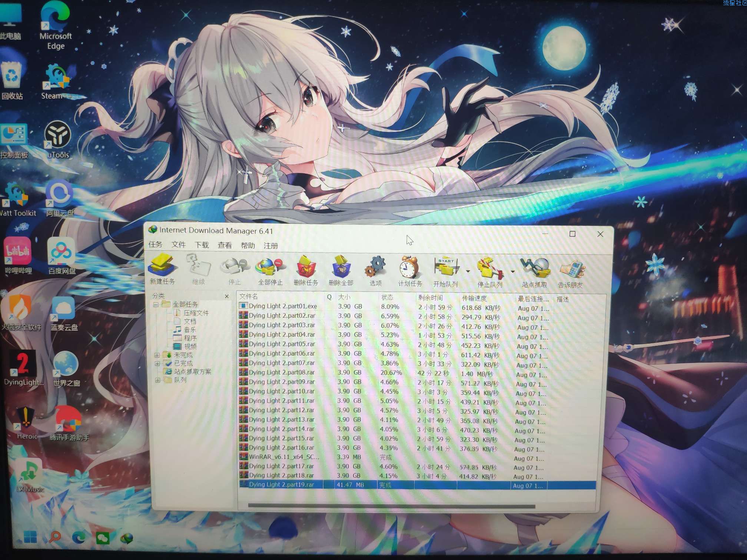Screen dimensions: 747x560
Task: Open the 开始队列 dropdown arrow
Action: coord(468,271)
